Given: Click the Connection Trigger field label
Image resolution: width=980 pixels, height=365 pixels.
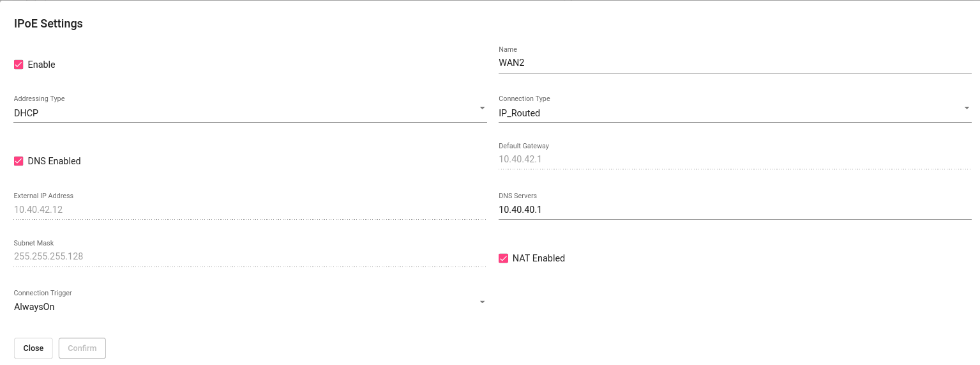Looking at the screenshot, I should coord(43,293).
